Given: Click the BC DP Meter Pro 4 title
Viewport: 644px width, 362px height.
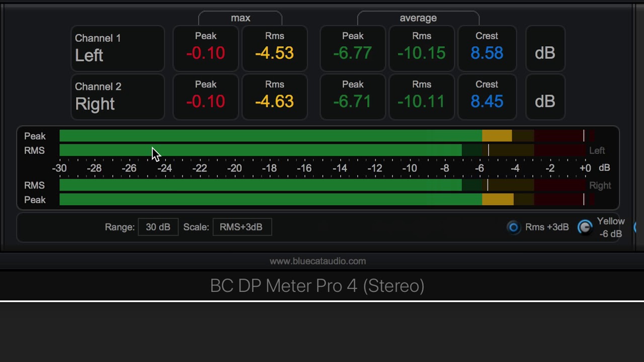Looking at the screenshot, I should (x=317, y=286).
